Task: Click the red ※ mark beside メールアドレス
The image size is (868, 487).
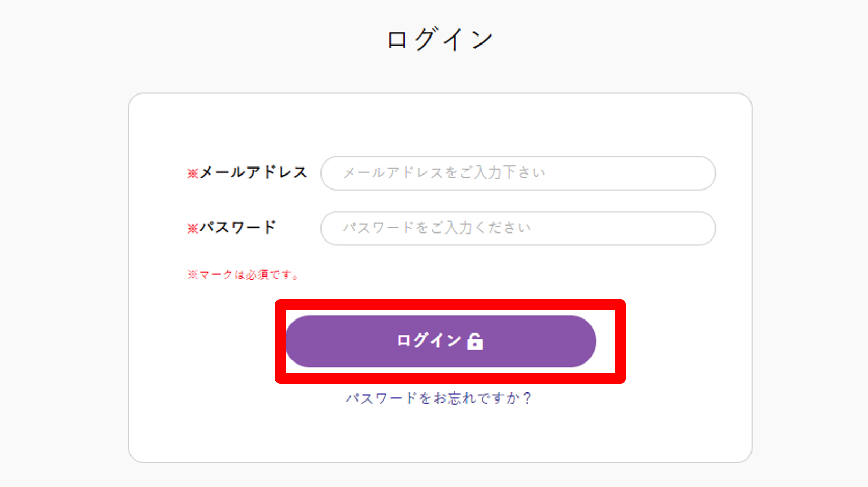Action: click(193, 173)
